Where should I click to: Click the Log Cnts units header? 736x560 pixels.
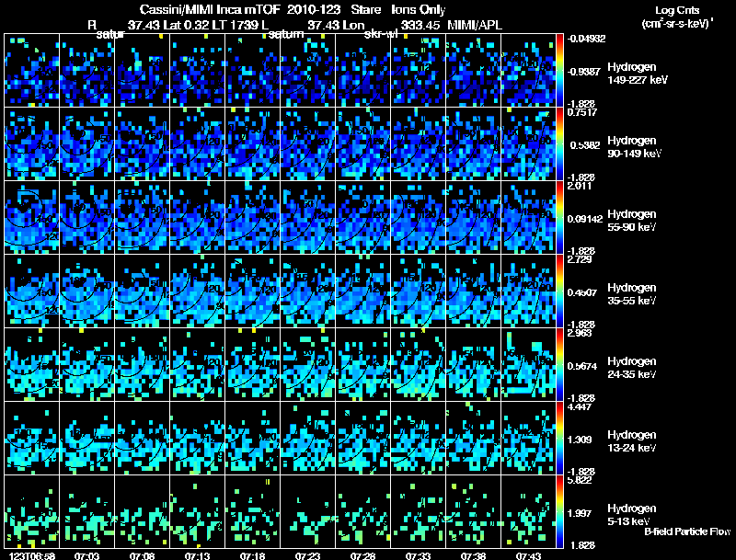[677, 17]
